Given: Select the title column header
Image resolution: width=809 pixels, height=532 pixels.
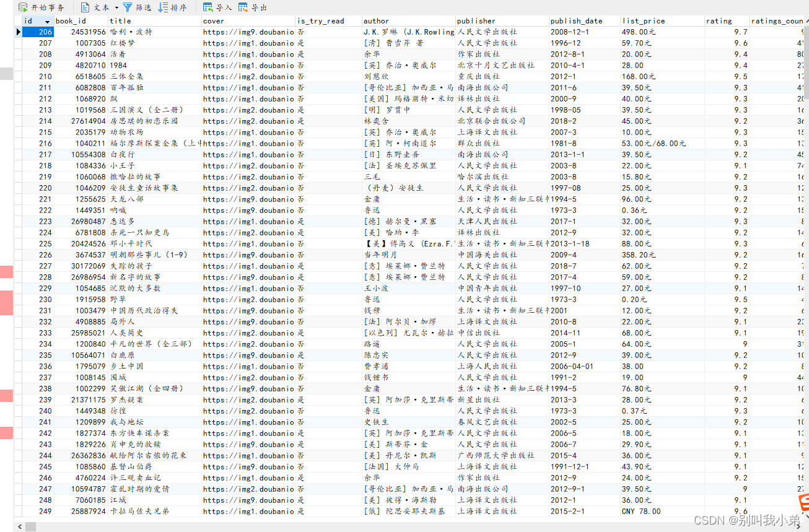Looking at the screenshot, I should click(x=155, y=21).
